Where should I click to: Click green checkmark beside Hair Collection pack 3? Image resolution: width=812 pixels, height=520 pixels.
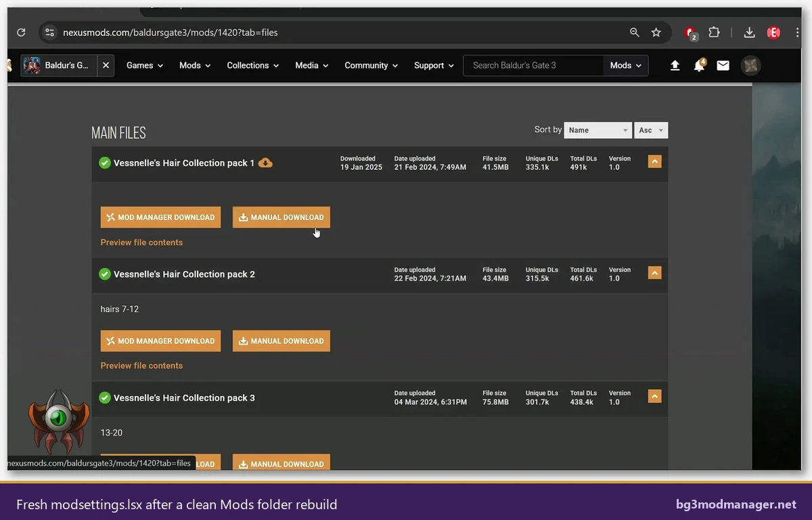[105, 397]
